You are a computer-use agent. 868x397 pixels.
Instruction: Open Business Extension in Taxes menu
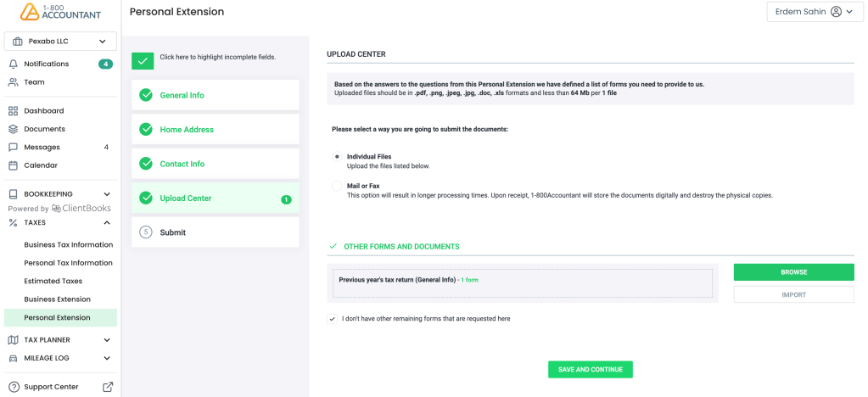pos(57,299)
